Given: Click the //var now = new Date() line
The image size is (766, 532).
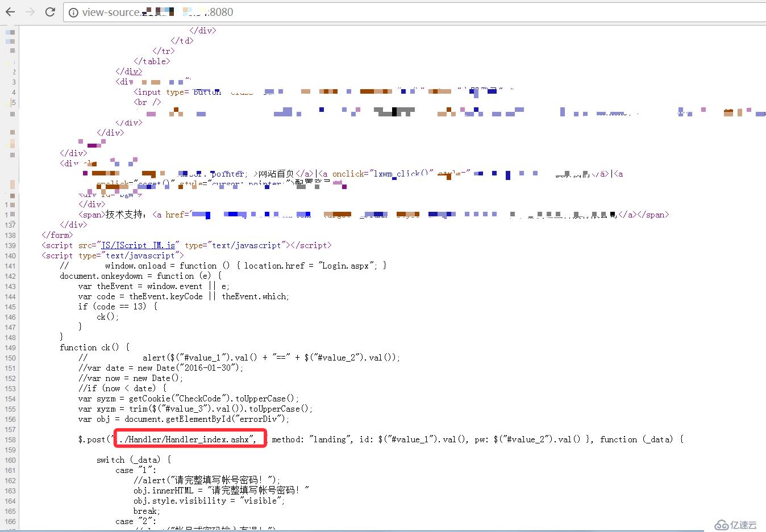Looking at the screenshot, I should click(131, 378).
